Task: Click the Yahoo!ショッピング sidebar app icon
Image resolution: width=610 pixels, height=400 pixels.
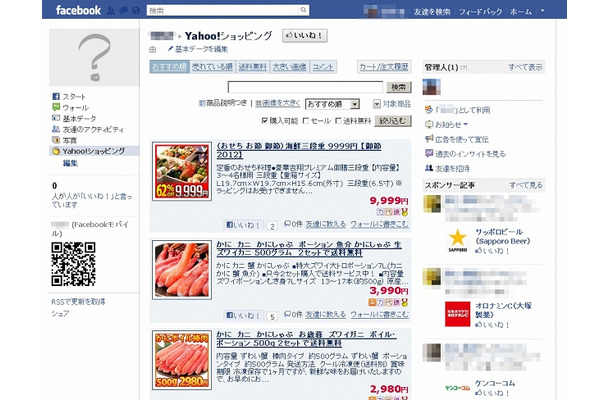Action: (x=56, y=151)
